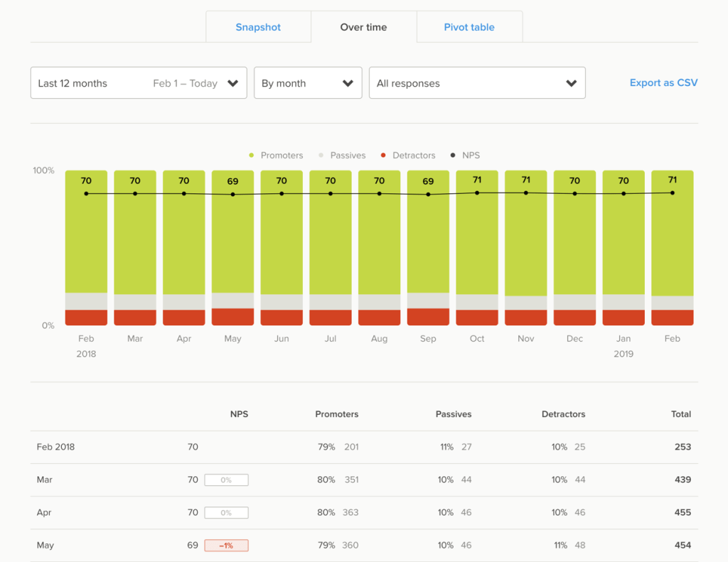This screenshot has width=728, height=562.
Task: Switch to the Pivot table tab
Action: click(x=469, y=27)
